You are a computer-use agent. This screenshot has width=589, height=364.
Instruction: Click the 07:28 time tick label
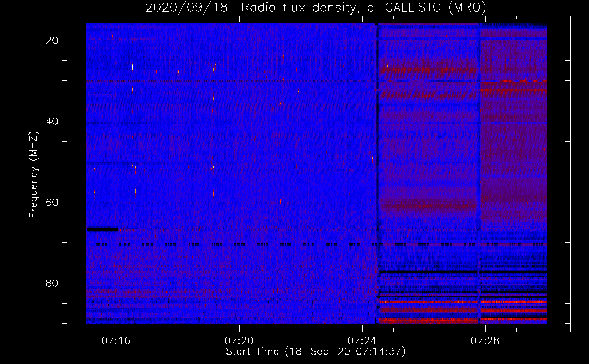click(x=485, y=341)
